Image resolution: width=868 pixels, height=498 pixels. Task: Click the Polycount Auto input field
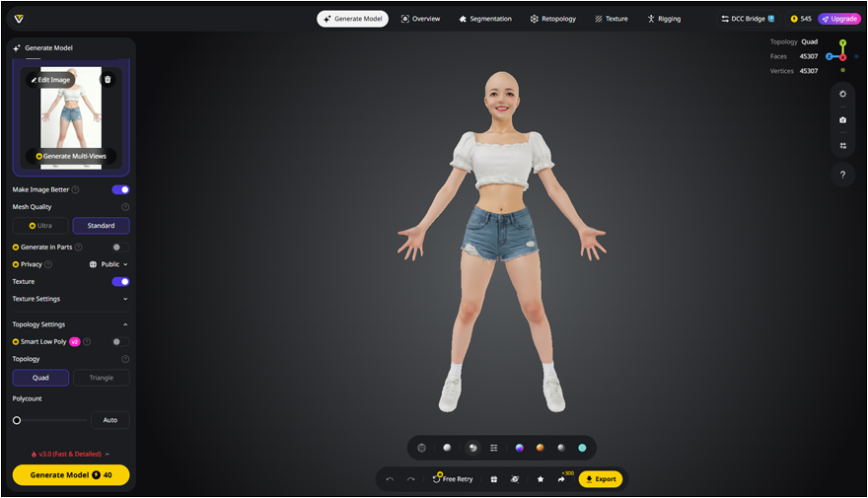pos(109,420)
